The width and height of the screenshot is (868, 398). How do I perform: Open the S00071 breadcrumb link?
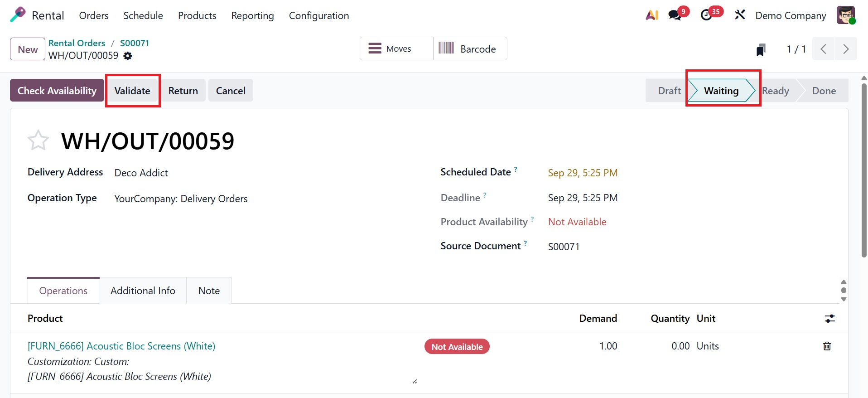coord(135,43)
